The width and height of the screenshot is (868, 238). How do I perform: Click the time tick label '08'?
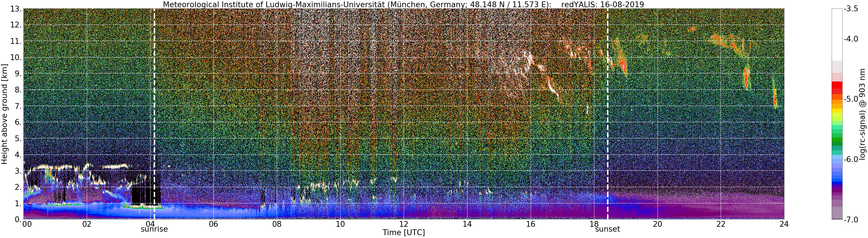tap(277, 224)
